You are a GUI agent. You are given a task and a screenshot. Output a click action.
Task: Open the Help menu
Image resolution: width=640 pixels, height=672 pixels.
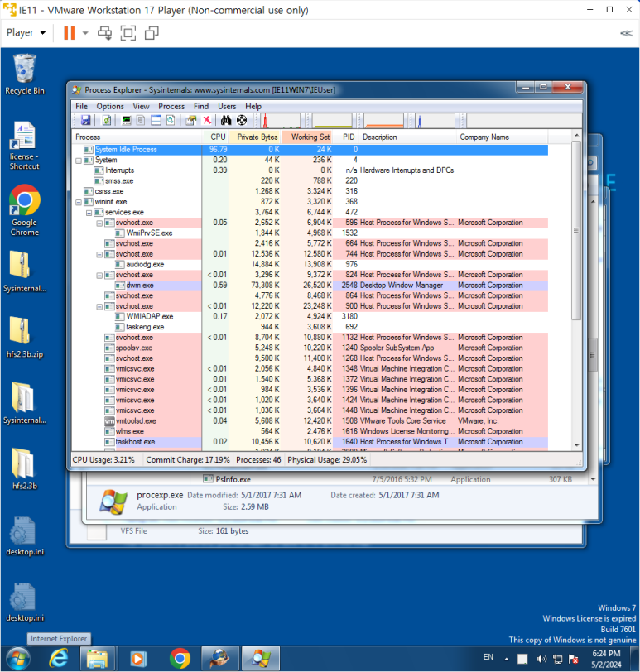[x=253, y=106]
